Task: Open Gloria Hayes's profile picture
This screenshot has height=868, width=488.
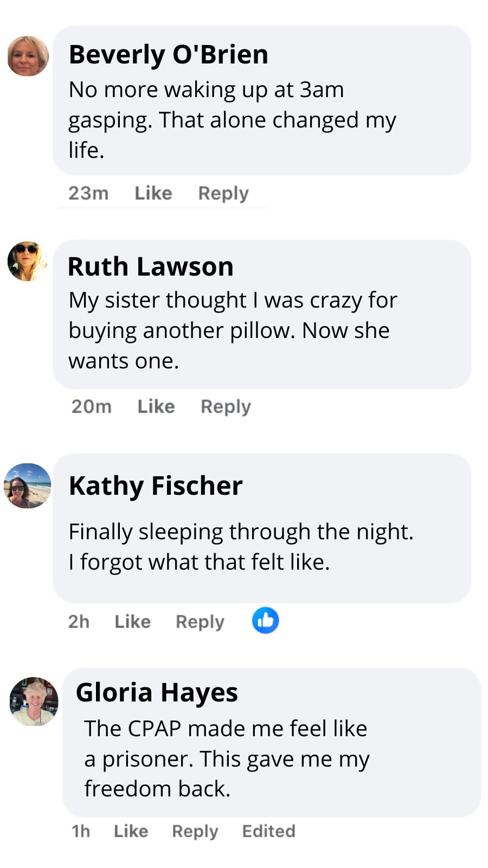Action: (34, 701)
